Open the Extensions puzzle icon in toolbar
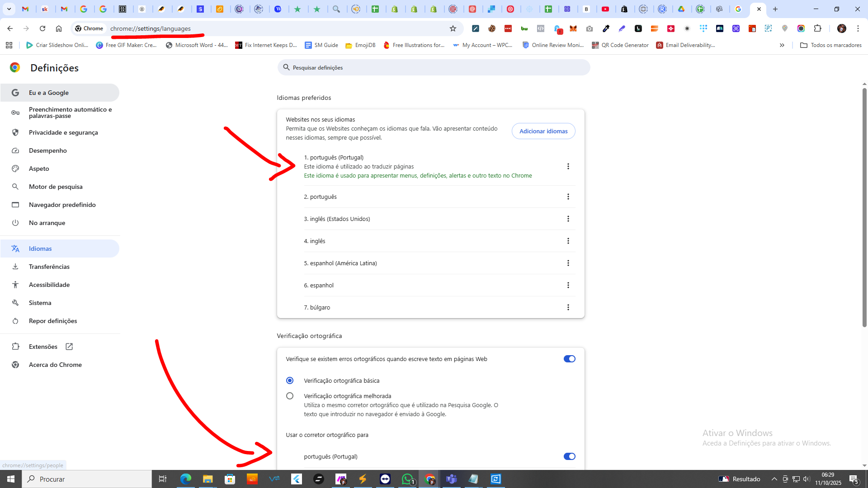 point(817,28)
